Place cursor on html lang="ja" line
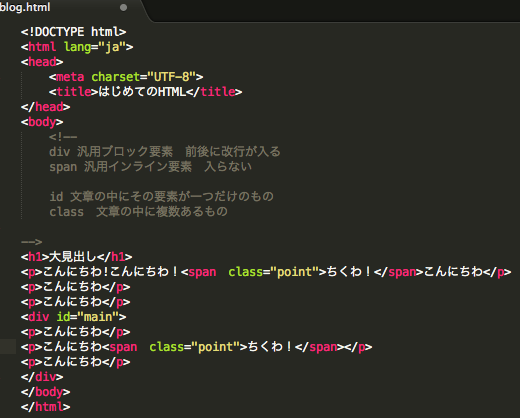Image resolution: width=520 pixels, height=418 pixels. point(77,47)
